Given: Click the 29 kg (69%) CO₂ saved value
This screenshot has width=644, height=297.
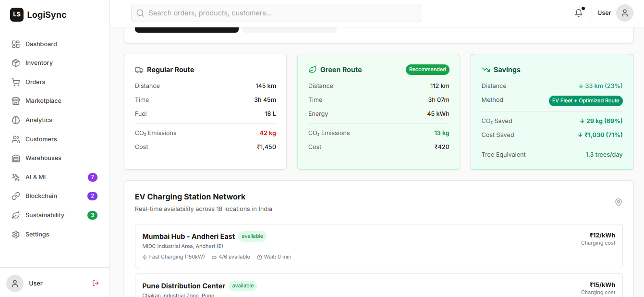Looking at the screenshot, I should [x=601, y=121].
